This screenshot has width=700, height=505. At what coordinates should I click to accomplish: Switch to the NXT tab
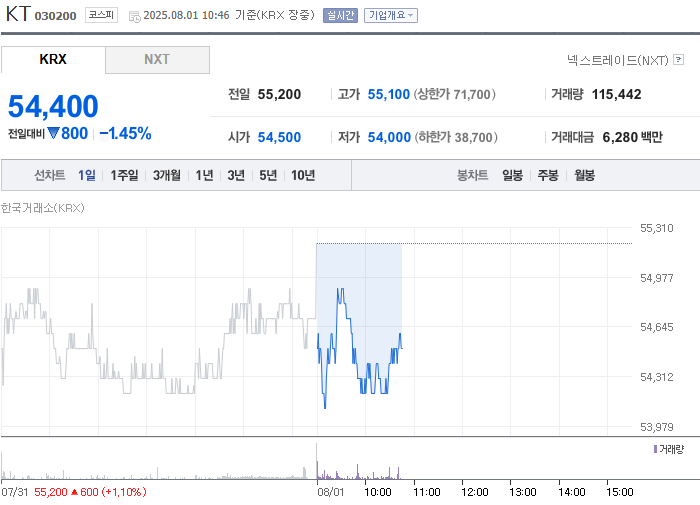point(157,59)
